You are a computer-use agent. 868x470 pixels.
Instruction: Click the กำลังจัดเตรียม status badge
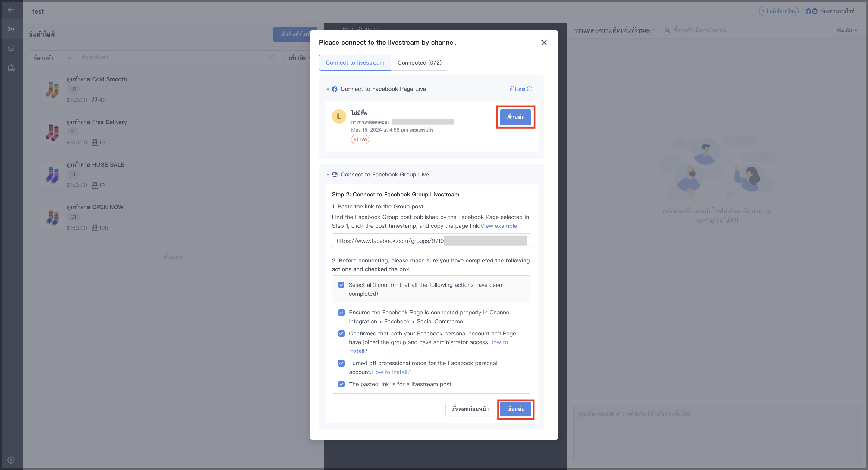point(779,11)
